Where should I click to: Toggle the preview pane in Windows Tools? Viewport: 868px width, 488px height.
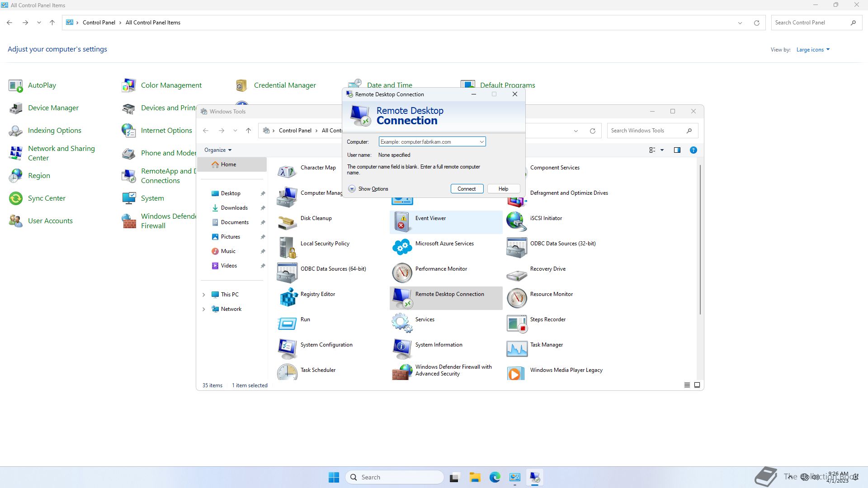pyautogui.click(x=677, y=150)
